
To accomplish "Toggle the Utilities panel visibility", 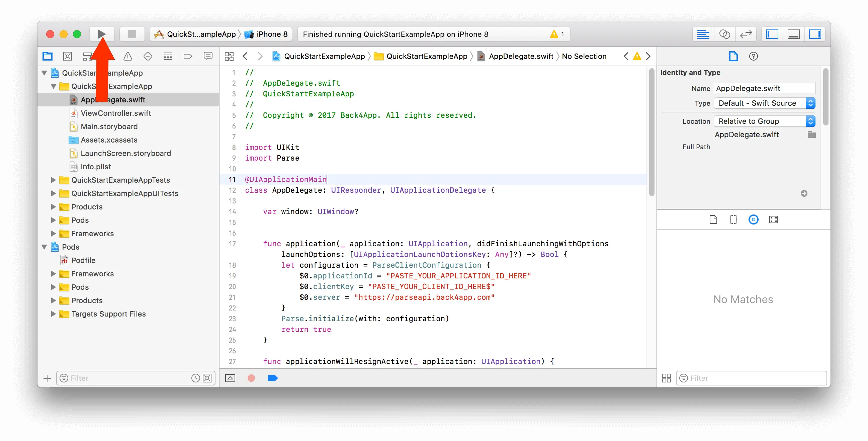I will [x=815, y=34].
